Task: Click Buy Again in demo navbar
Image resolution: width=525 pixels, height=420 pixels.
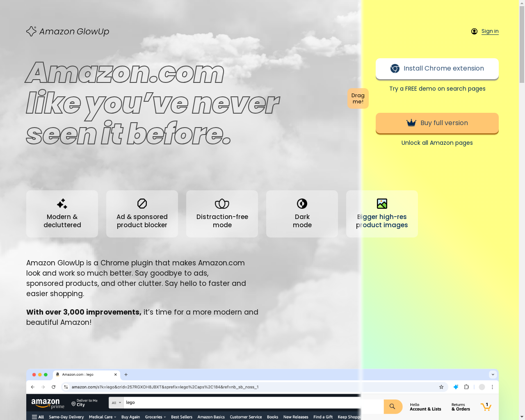Action: pyautogui.click(x=130, y=417)
